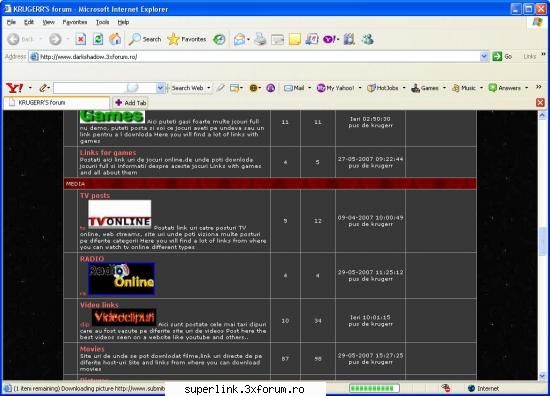The width and height of the screenshot is (550, 396).
Task: Select the KRUGERR'S forum tab
Action: (x=56, y=102)
